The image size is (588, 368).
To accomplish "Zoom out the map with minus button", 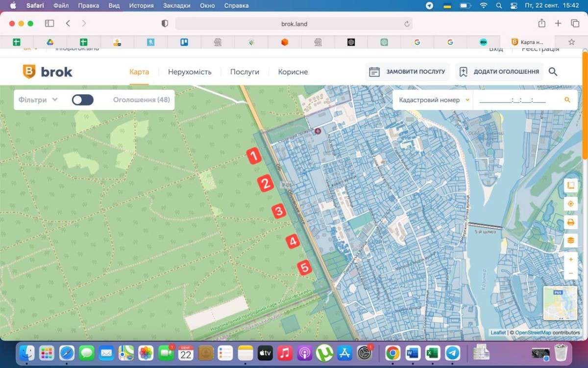I will tap(570, 273).
